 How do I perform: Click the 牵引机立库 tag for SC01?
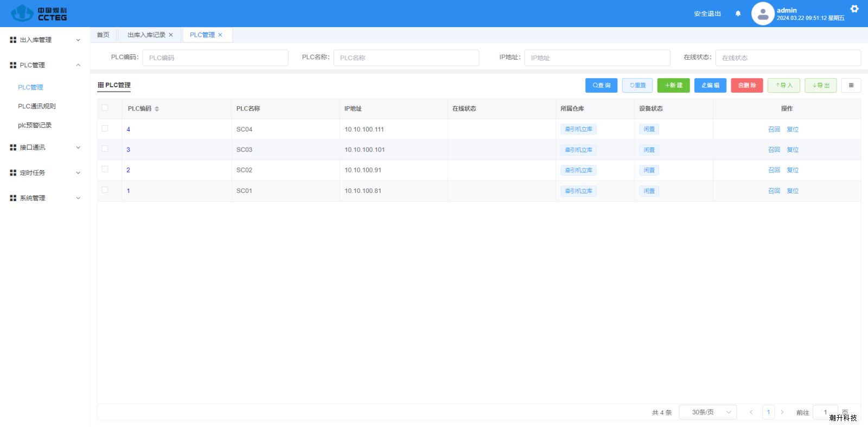tap(578, 191)
